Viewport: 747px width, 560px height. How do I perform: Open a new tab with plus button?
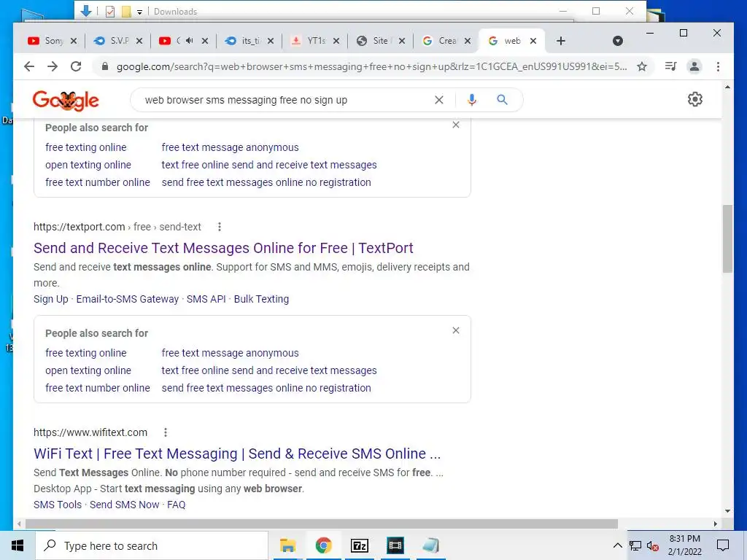[561, 41]
